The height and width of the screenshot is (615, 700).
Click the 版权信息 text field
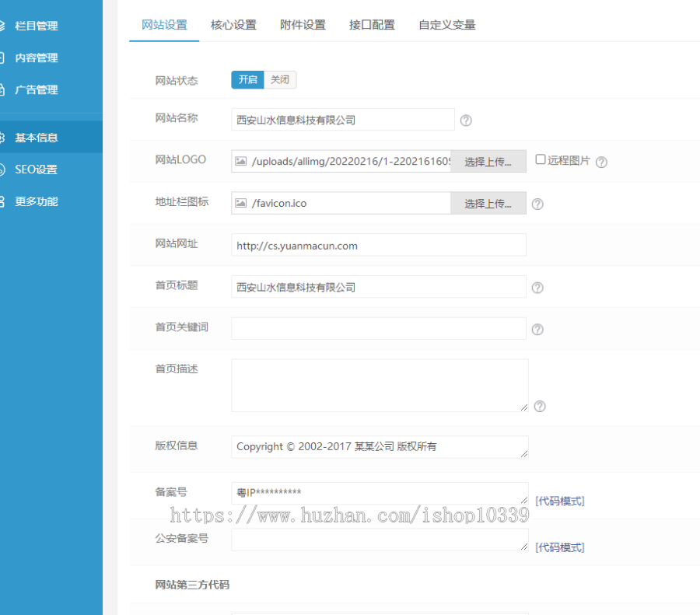[380, 447]
